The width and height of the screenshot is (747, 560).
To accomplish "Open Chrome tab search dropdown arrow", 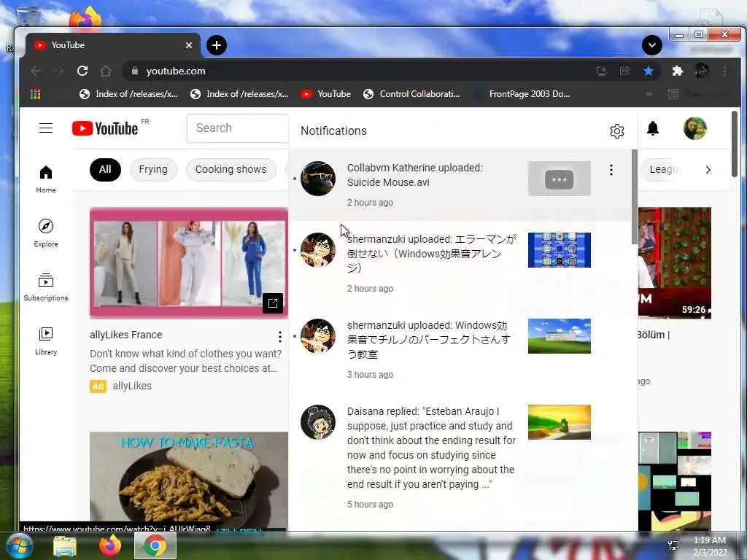I will (651, 45).
